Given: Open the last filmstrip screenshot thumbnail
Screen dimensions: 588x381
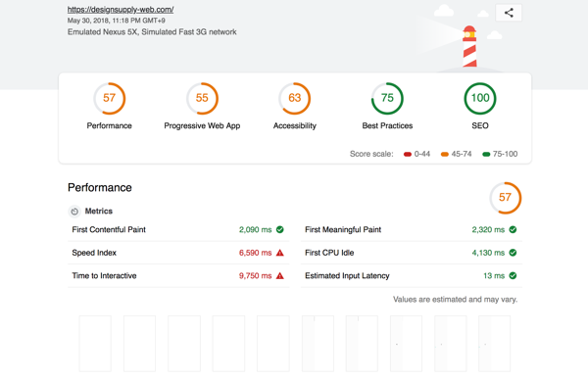Looking at the screenshot, I should coord(494,344).
